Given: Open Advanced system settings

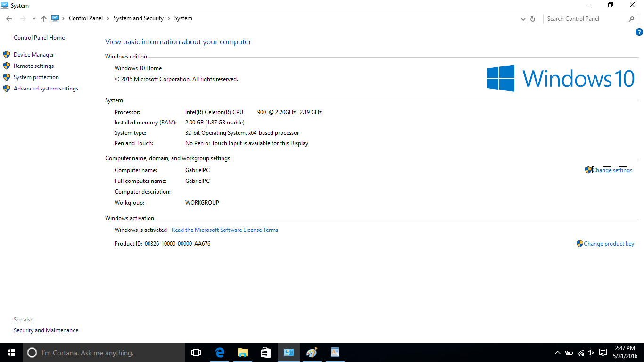Looking at the screenshot, I should [46, 89].
